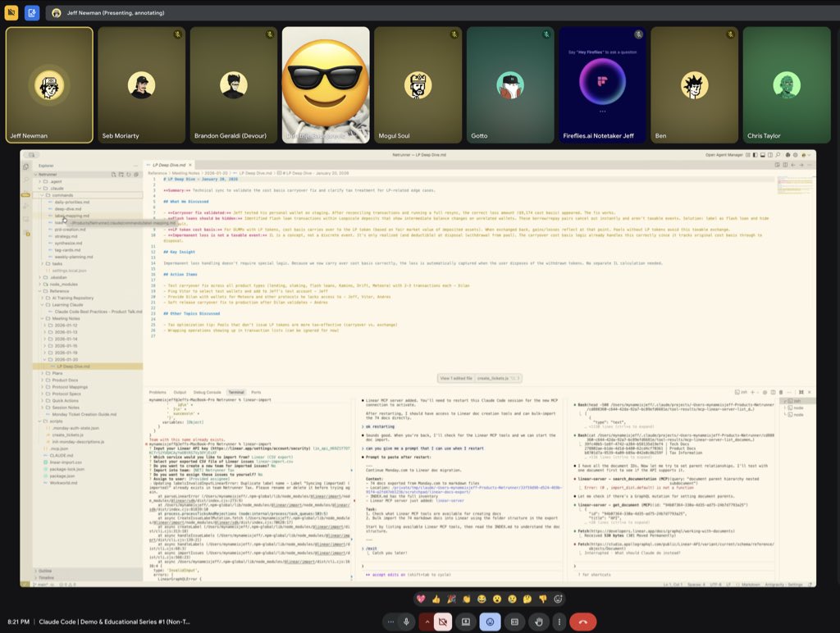Collapse the commands folder

tap(88, 195)
